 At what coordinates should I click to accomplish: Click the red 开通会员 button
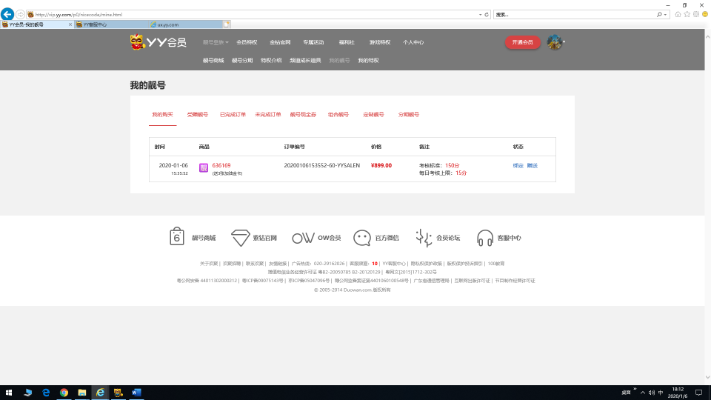point(524,43)
